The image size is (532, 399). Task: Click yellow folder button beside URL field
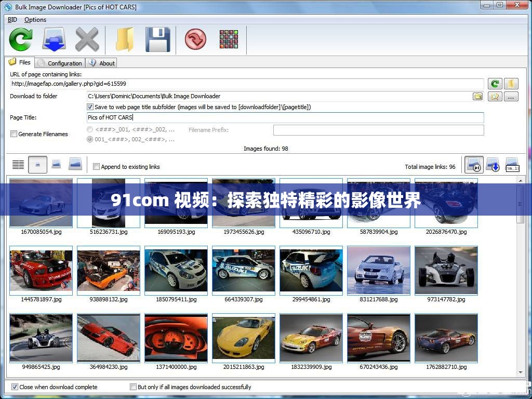[511, 84]
